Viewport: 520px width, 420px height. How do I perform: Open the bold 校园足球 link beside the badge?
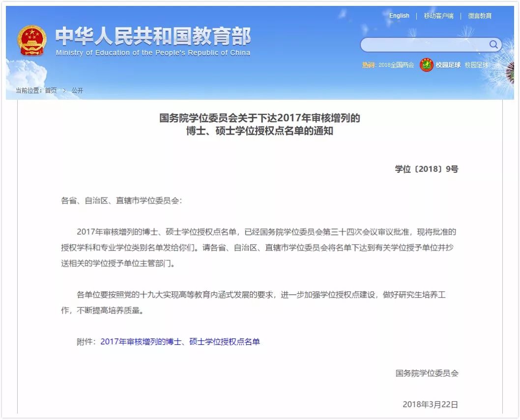[448, 65]
